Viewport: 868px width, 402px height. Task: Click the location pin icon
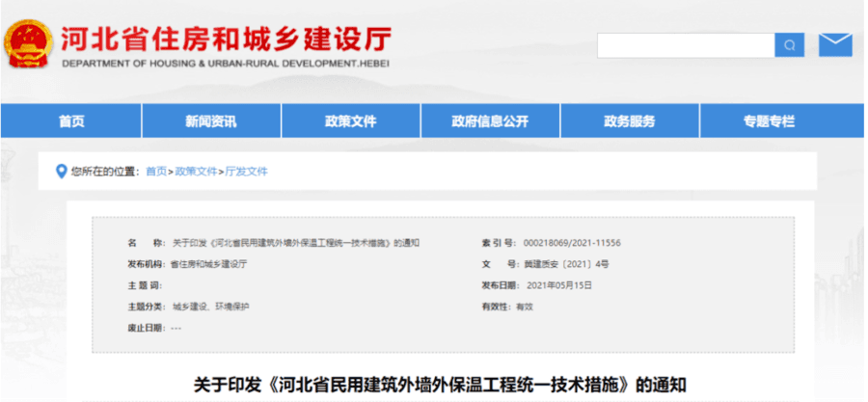(62, 172)
